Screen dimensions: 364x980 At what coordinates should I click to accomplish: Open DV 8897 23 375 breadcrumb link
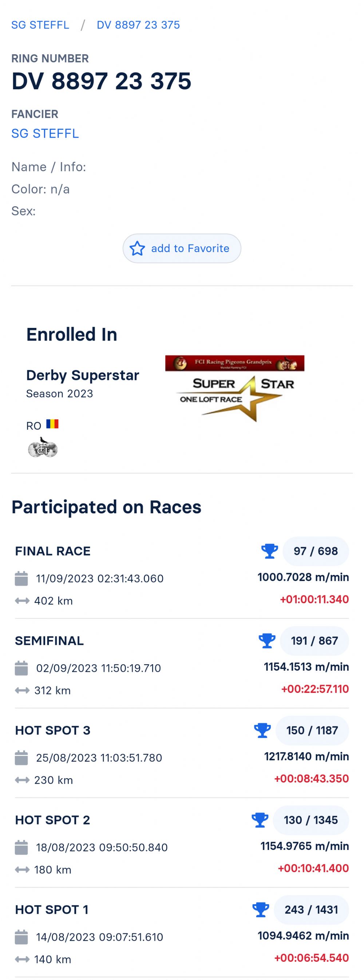click(138, 25)
